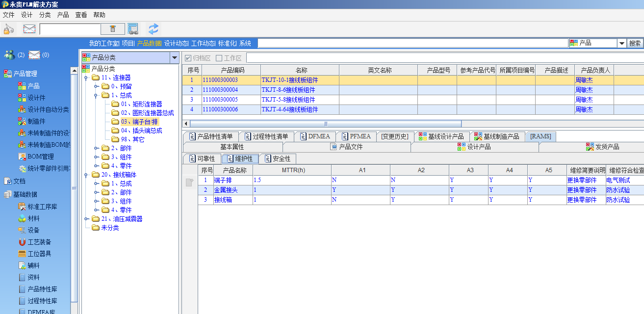Viewport: 644px width, 314px height.
Task: Click the edit icon left of maintainability table
Action: click(x=190, y=183)
